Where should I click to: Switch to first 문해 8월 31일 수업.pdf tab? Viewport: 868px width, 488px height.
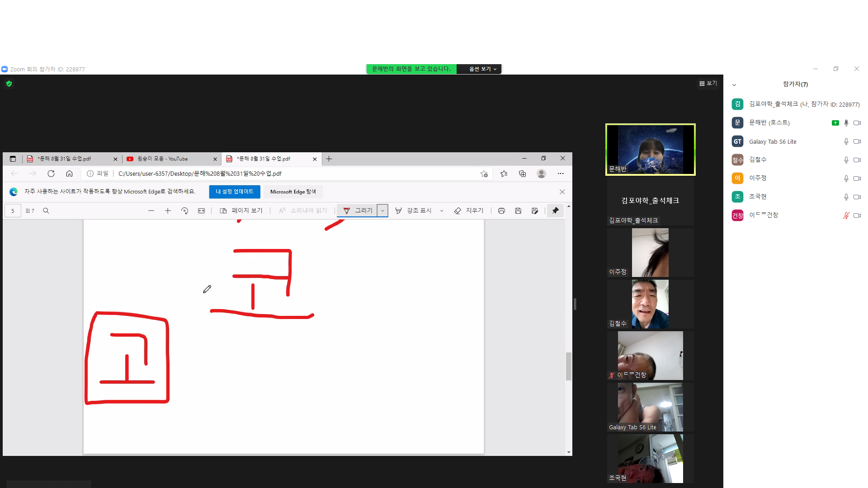click(x=71, y=159)
